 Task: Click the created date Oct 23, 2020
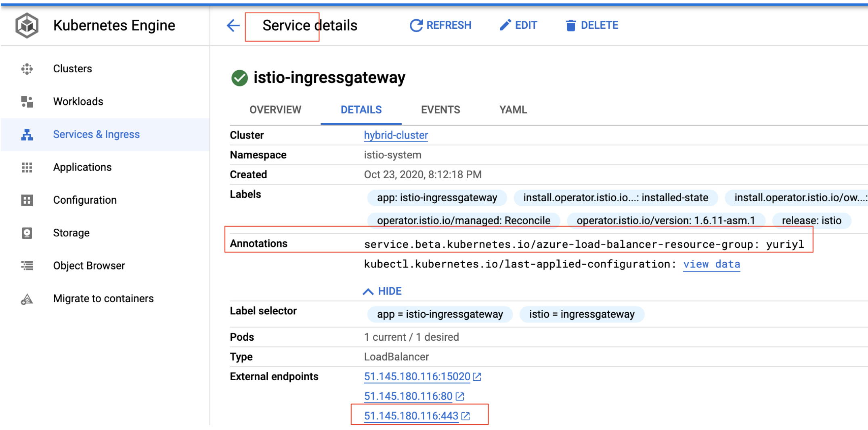click(423, 175)
